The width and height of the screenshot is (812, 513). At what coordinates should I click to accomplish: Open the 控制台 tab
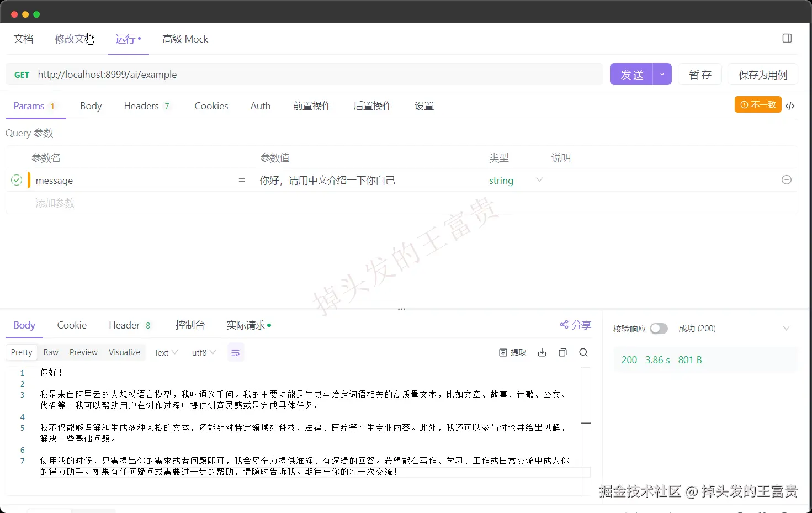coord(190,325)
